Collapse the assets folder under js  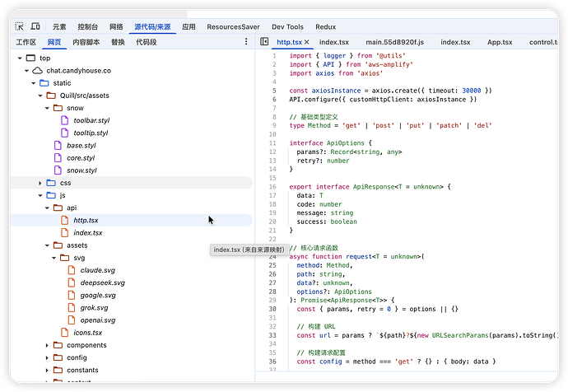[x=47, y=245]
